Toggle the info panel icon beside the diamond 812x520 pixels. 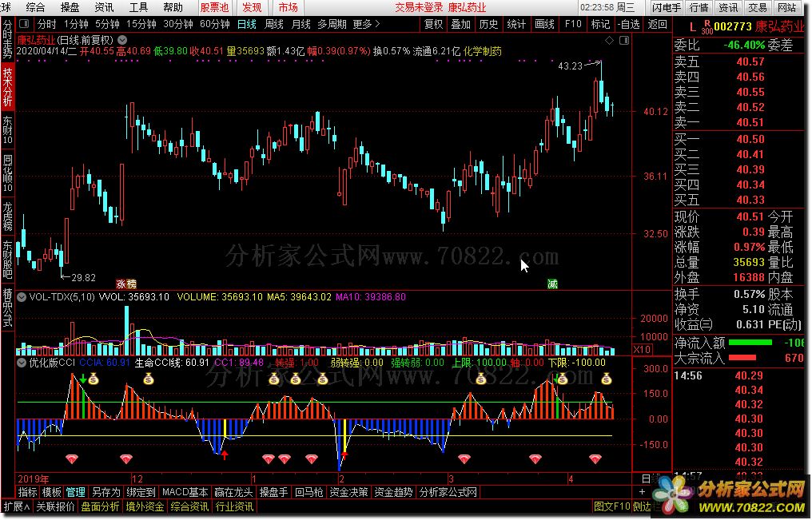pyautogui.click(x=624, y=41)
